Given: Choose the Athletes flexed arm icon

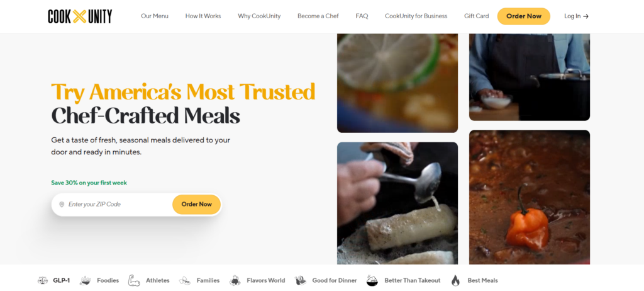Looking at the screenshot, I should [x=134, y=280].
